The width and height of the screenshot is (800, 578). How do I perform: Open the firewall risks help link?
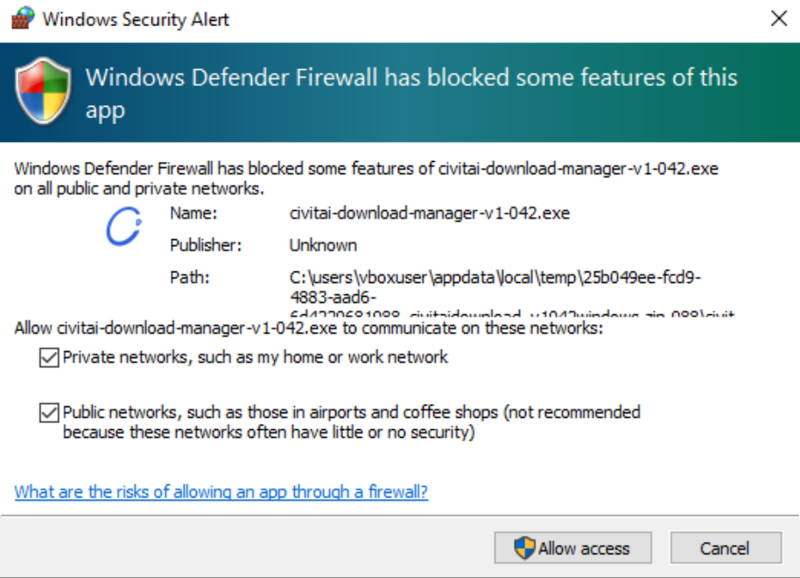221,492
